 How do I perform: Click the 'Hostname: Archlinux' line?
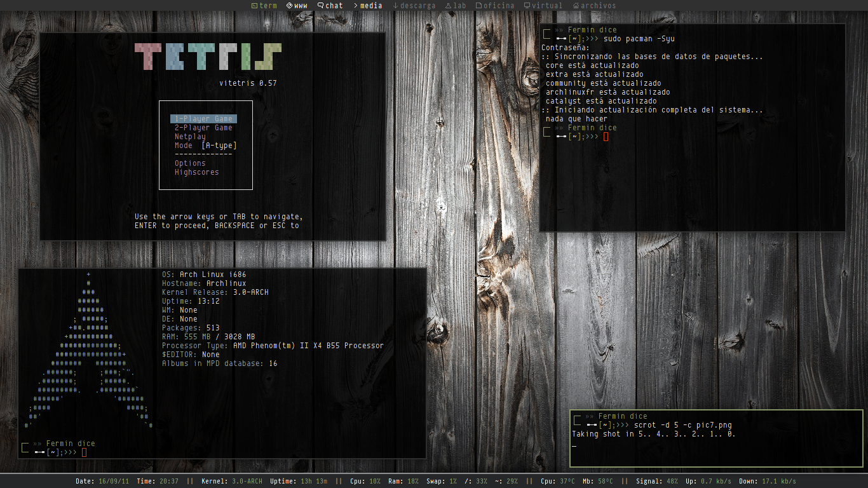tap(204, 283)
